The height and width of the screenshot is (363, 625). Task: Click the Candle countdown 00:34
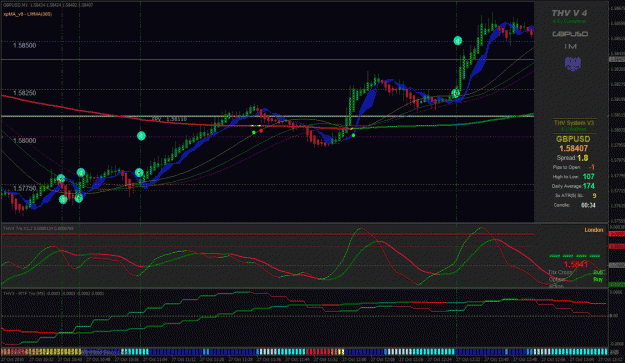pyautogui.click(x=588, y=205)
